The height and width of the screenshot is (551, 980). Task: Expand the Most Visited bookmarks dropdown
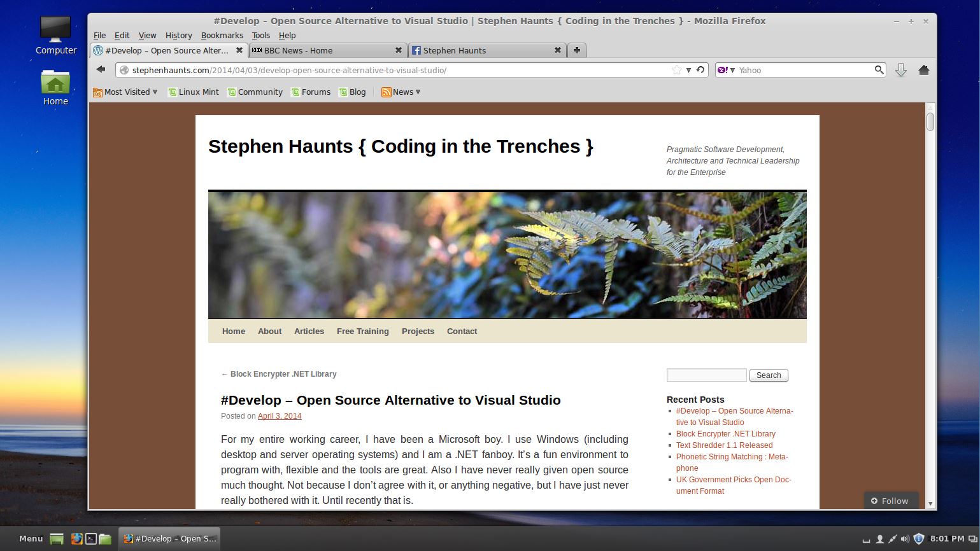[x=125, y=92]
